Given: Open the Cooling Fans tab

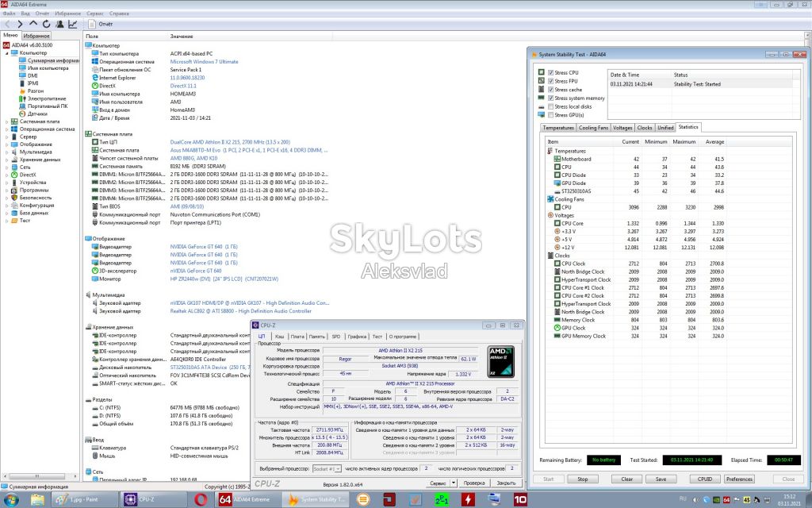Looking at the screenshot, I should 593,128.
